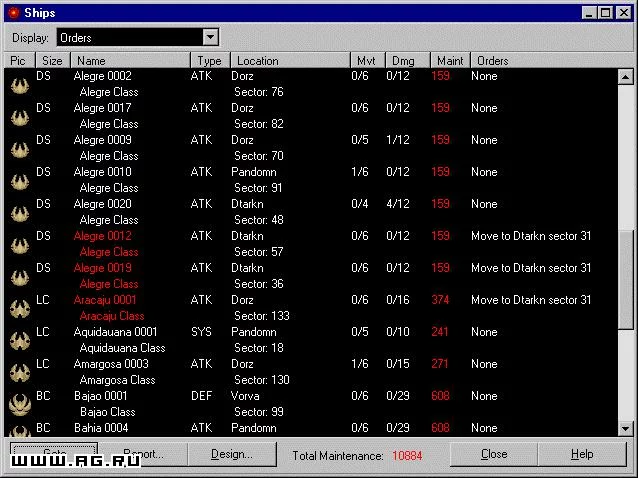The image size is (638, 478).
Task: Select ship name Alegre 0002
Action: coord(103,76)
